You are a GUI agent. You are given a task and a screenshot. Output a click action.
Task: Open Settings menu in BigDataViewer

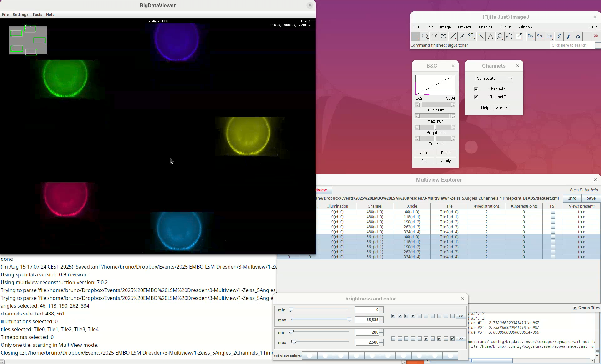coord(20,15)
